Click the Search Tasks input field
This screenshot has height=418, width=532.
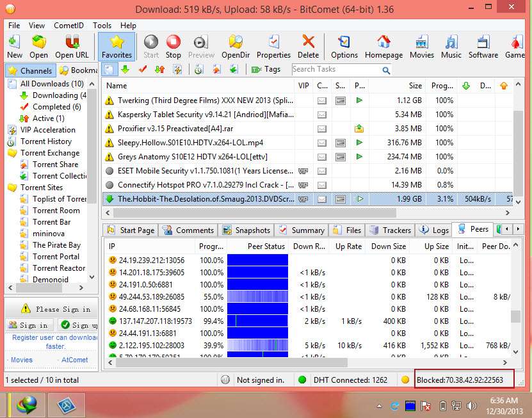336,69
